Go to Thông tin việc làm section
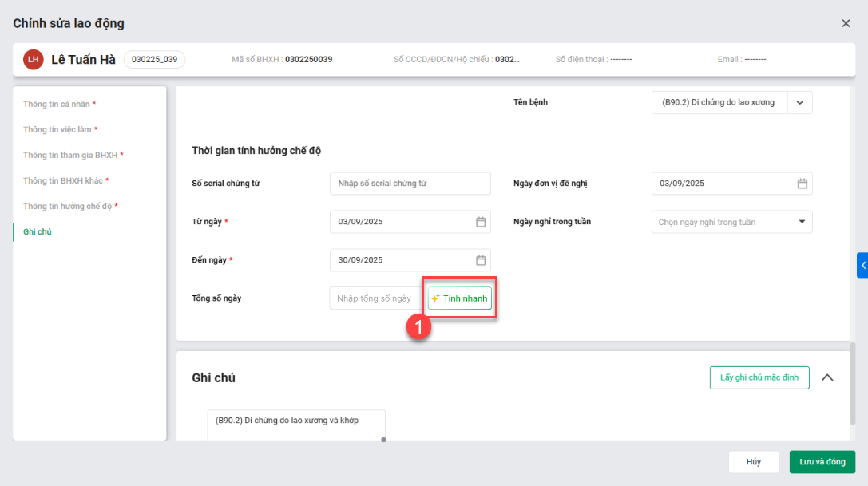 tap(60, 129)
